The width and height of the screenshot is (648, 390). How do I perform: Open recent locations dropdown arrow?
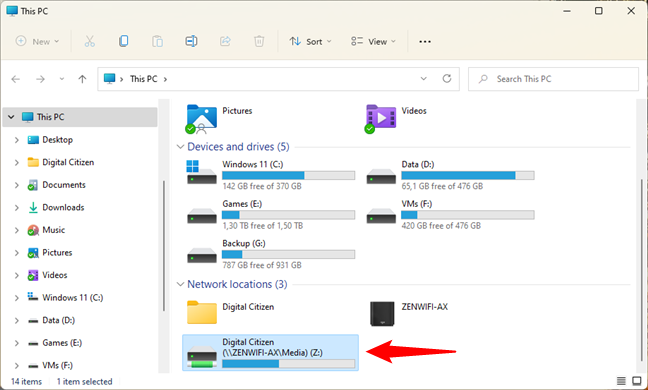tap(62, 79)
